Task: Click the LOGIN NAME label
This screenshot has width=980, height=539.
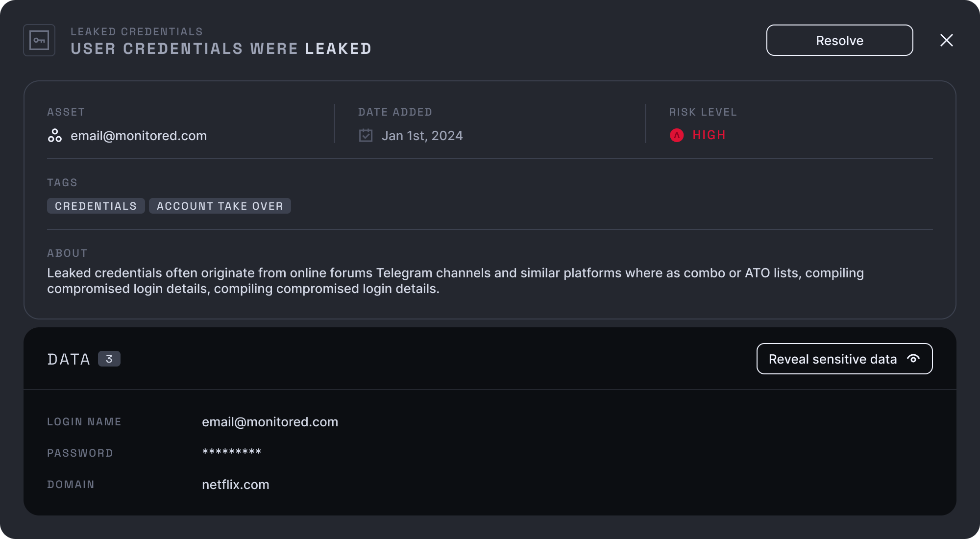Action: pos(84,422)
